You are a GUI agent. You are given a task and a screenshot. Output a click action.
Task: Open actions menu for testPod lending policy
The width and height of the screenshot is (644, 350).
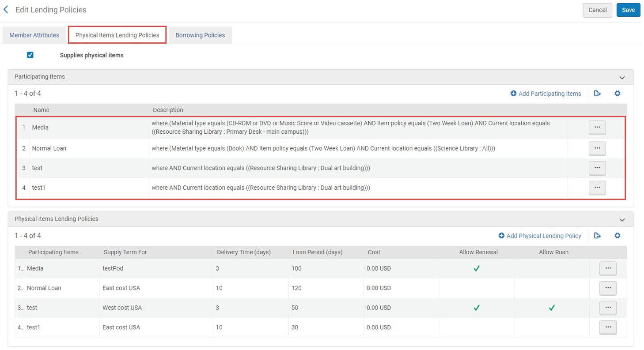608,268
